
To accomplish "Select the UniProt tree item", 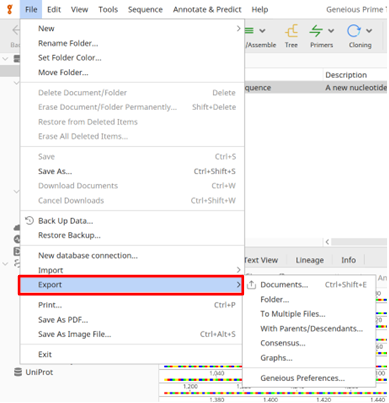I will [39, 372].
